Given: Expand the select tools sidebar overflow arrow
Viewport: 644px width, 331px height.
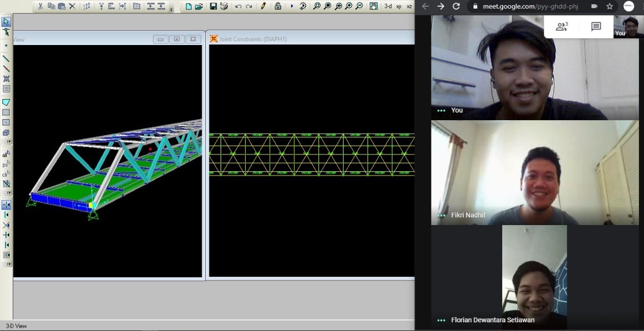Looking at the screenshot, I should pyautogui.click(x=9, y=193).
